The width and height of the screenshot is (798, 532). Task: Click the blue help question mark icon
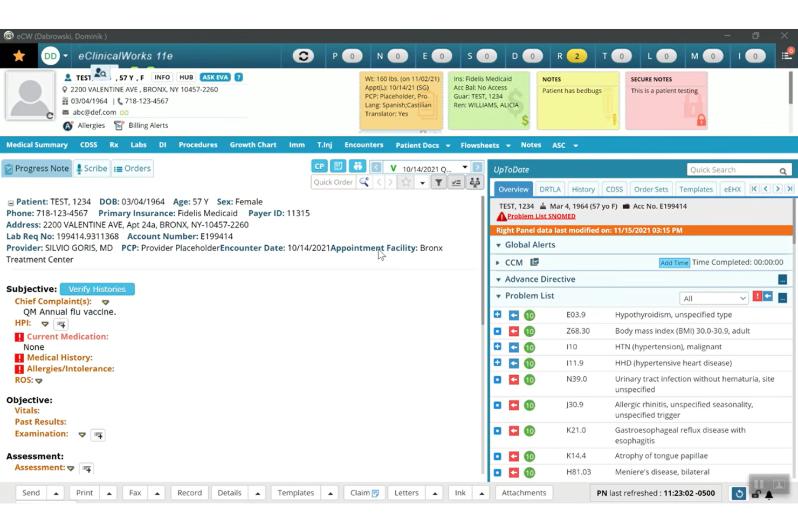point(238,77)
